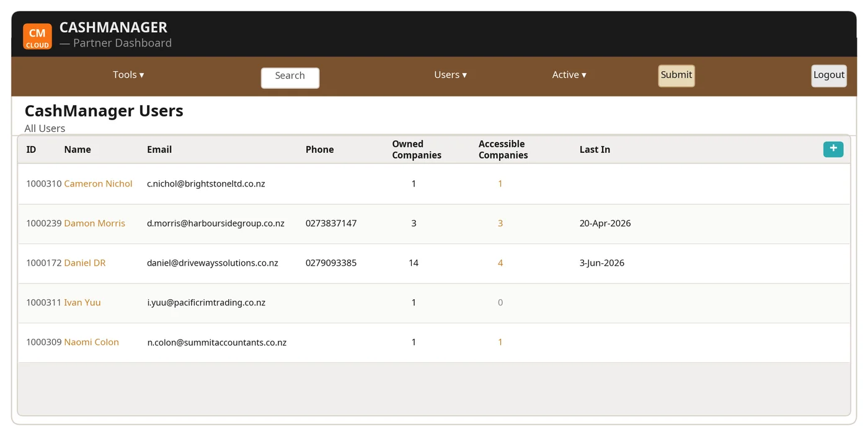This screenshot has height=436, width=868.
Task: Open Naomi Colon's accessible companies count
Action: point(500,342)
